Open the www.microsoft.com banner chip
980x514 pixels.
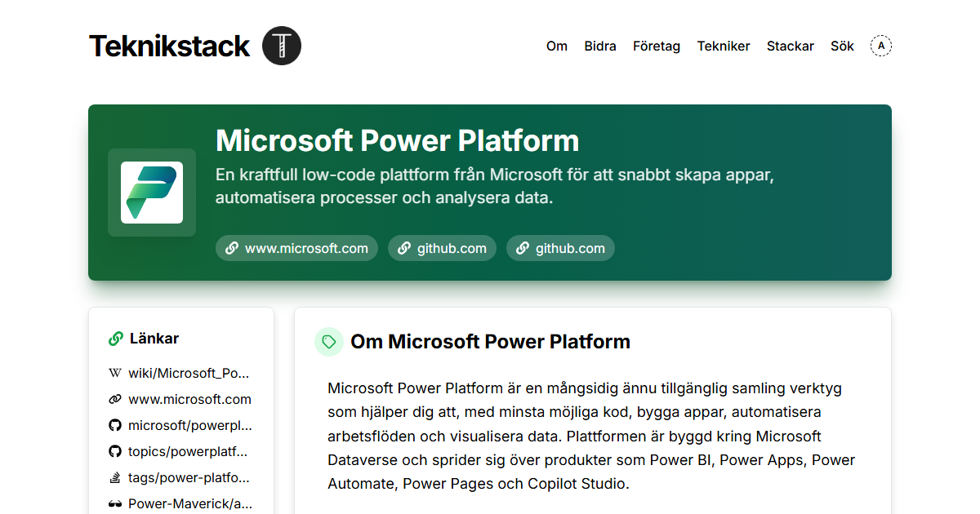point(297,248)
